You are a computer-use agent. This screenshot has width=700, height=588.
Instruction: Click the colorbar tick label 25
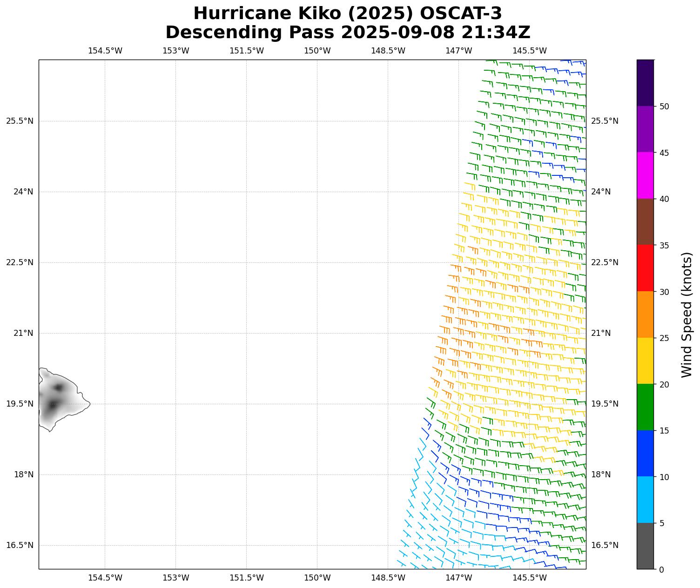point(664,338)
